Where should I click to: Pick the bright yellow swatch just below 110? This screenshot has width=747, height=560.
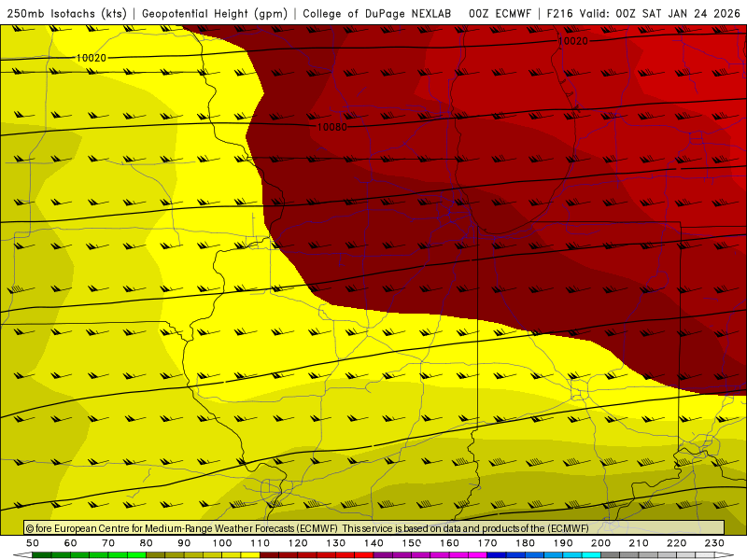pos(250,555)
